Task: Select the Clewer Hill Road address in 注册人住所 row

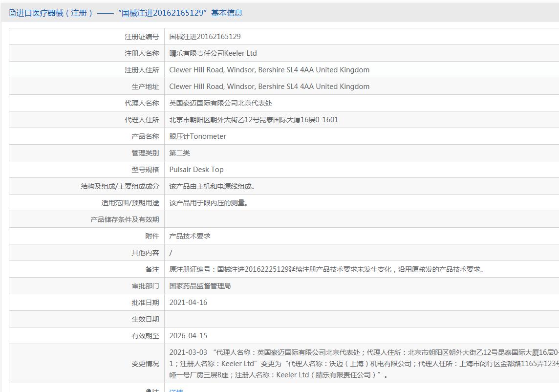Action: (x=269, y=70)
